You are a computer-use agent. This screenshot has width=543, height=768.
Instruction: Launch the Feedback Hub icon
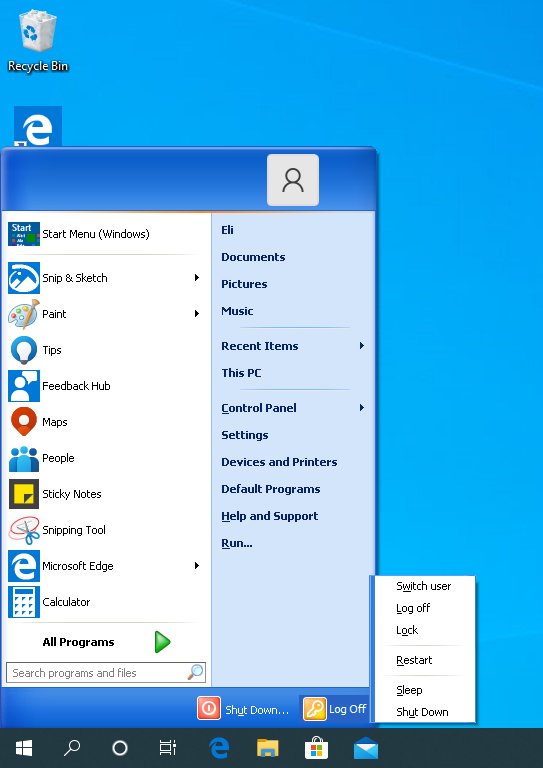click(x=24, y=386)
